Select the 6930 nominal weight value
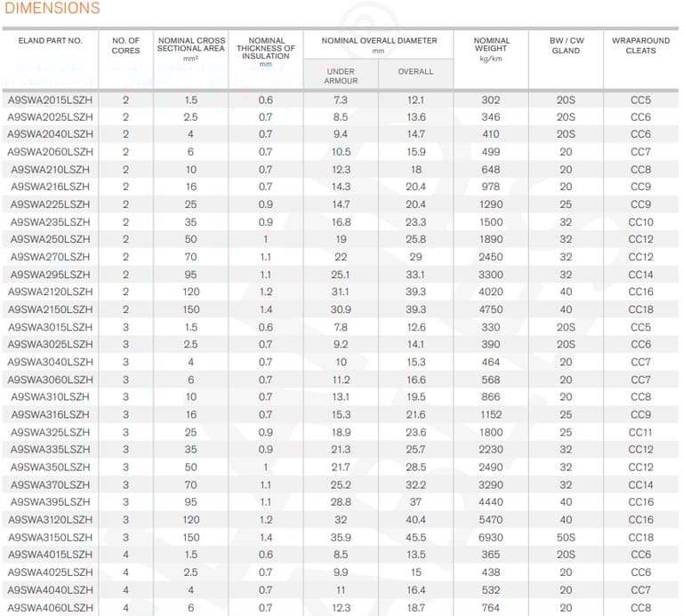 click(491, 537)
